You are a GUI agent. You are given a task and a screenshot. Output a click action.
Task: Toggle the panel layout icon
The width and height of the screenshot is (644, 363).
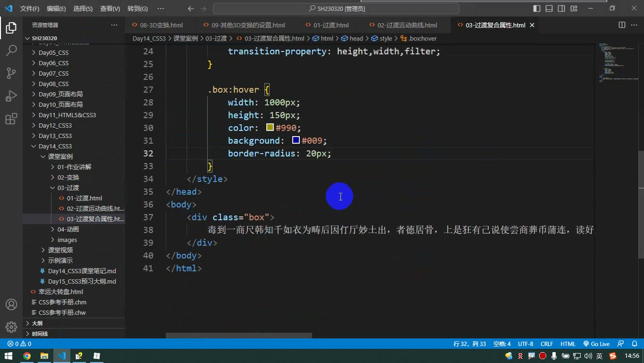pyautogui.click(x=549, y=9)
